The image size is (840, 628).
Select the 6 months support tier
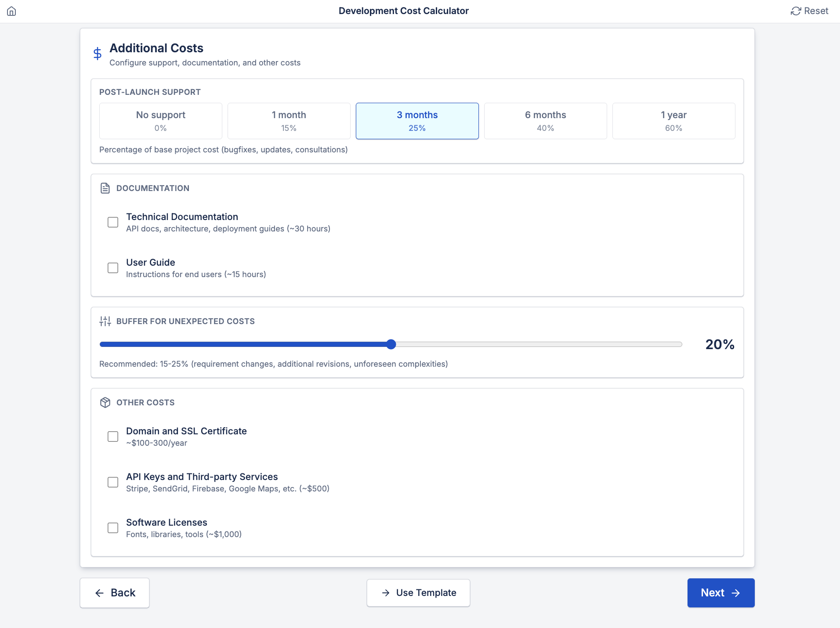pyautogui.click(x=545, y=121)
